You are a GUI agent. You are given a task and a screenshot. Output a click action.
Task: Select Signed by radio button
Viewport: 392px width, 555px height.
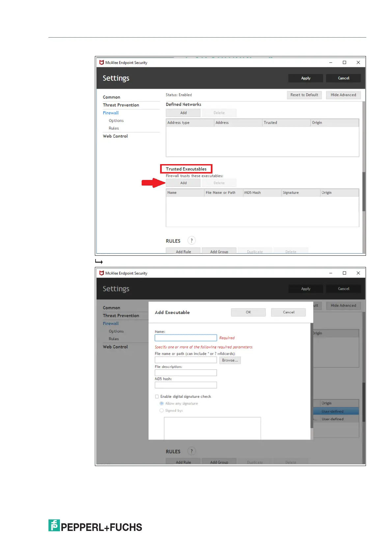(x=161, y=411)
